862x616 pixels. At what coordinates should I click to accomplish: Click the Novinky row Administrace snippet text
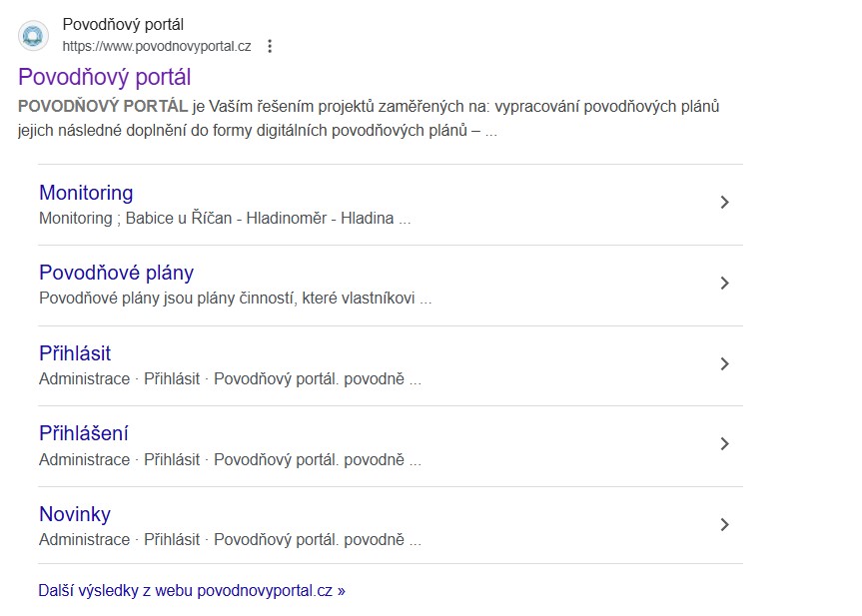pyautogui.click(x=230, y=539)
